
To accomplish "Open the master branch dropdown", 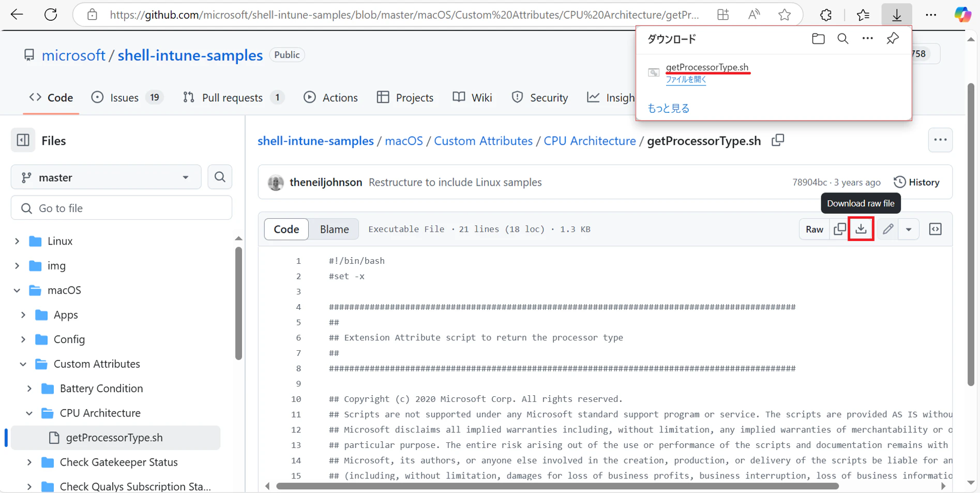I will 105,177.
